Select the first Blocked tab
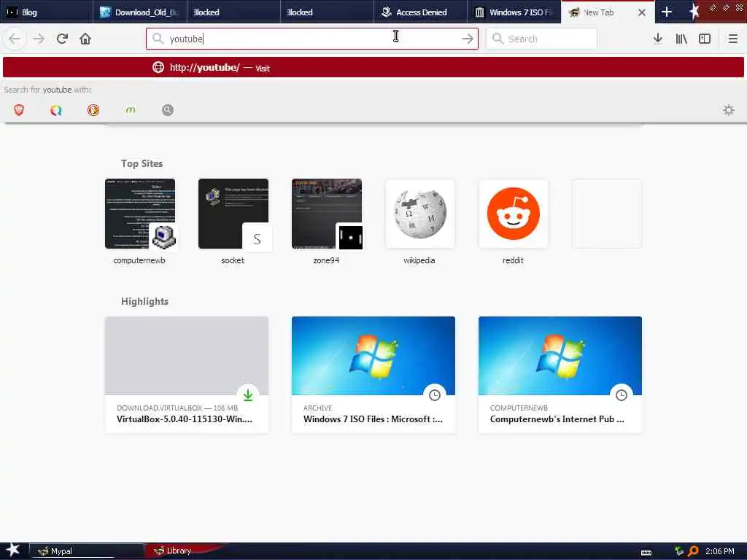The image size is (747, 560). pos(233,12)
